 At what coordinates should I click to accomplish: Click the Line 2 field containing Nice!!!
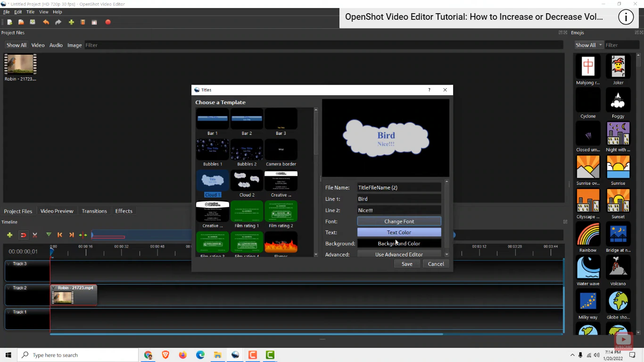click(x=399, y=210)
